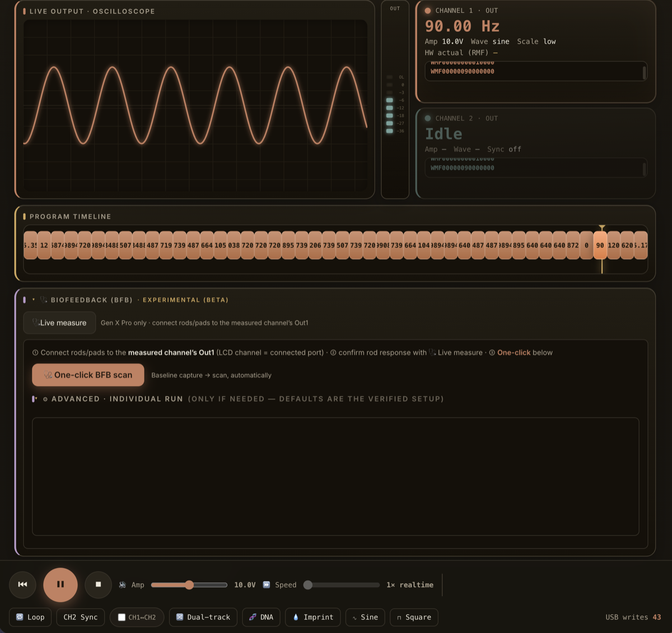Click the Channel 1 log scrollbar
Screen dimensions: 672x633
(645, 72)
